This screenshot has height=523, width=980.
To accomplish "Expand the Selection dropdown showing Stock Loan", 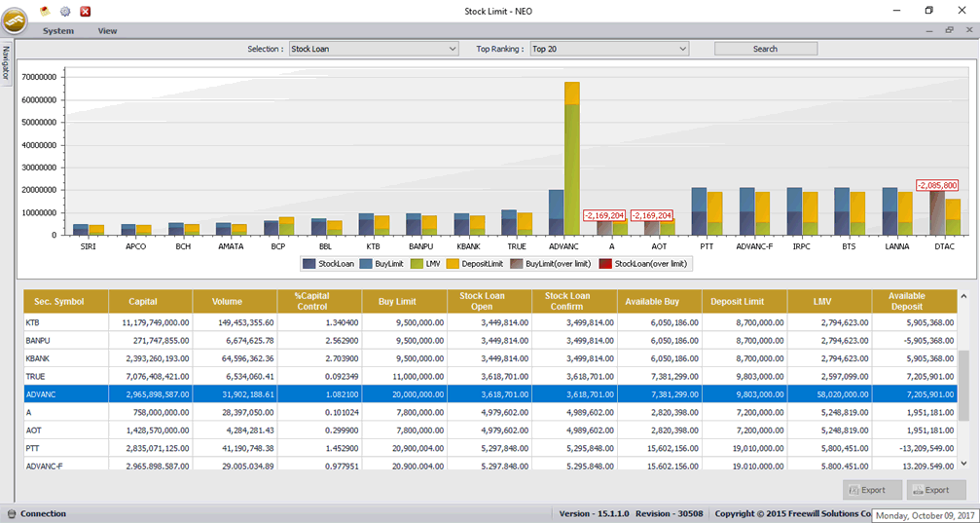I will click(x=374, y=49).
